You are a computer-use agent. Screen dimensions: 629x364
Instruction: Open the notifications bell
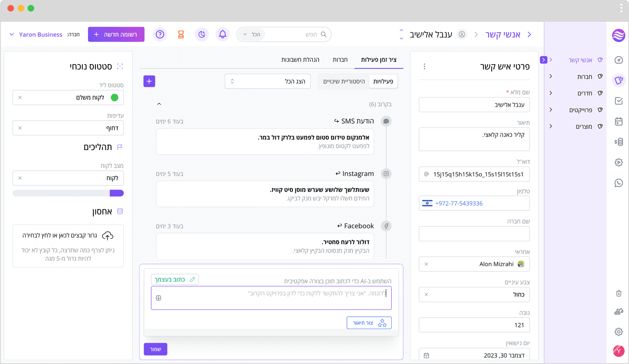[x=223, y=35]
